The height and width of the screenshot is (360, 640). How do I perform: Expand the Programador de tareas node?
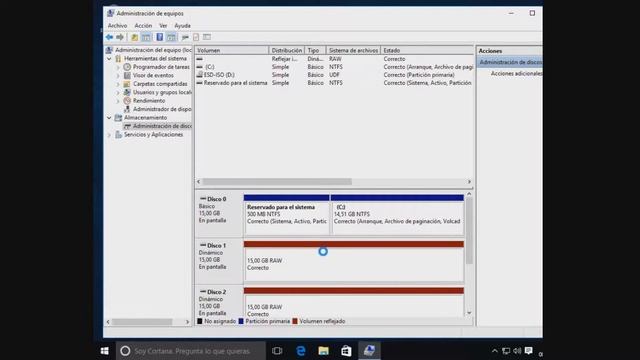[118, 67]
